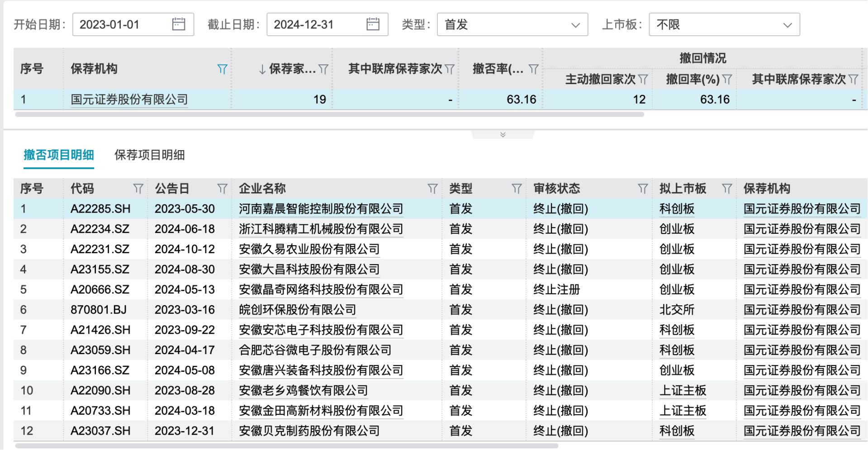Open 国元证券股份有限公司 link in summary row
The height and width of the screenshot is (450, 868).
click(x=129, y=99)
